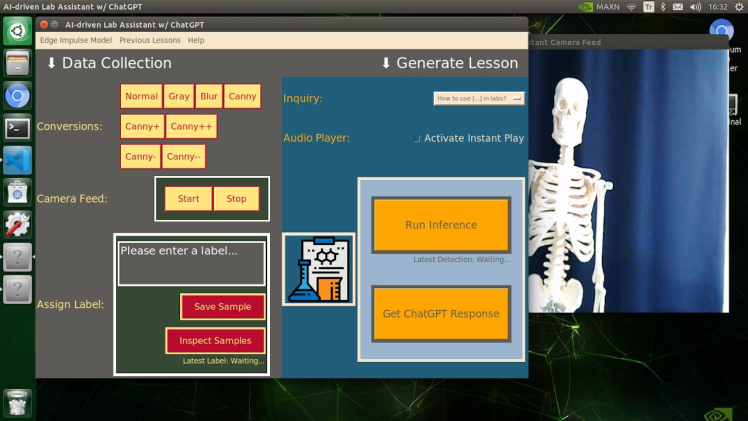
Task: Open the Files manager from dock
Action: 17,63
